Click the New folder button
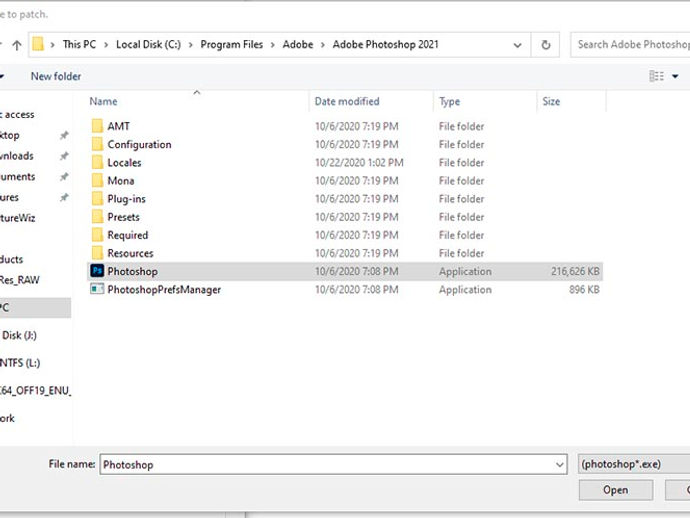 click(56, 76)
